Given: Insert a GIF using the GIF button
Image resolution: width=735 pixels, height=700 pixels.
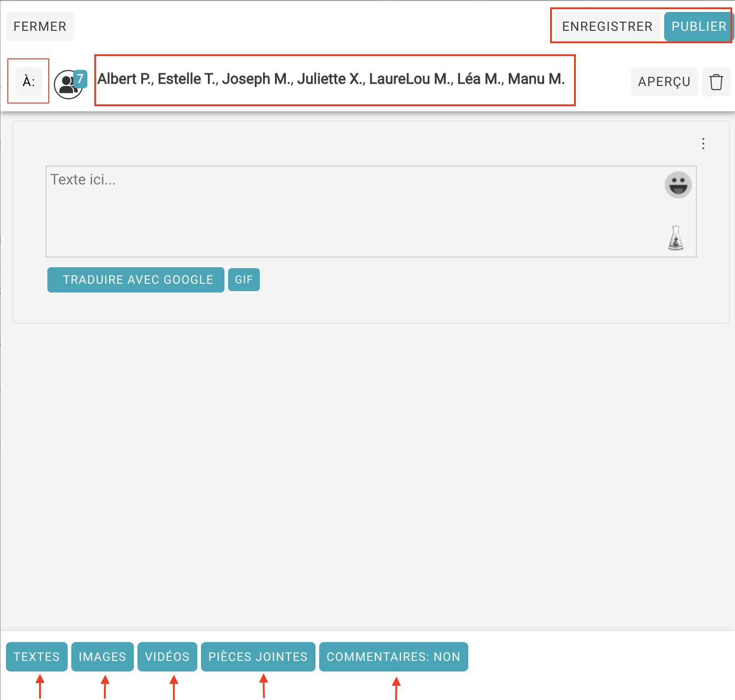Looking at the screenshot, I should (244, 280).
